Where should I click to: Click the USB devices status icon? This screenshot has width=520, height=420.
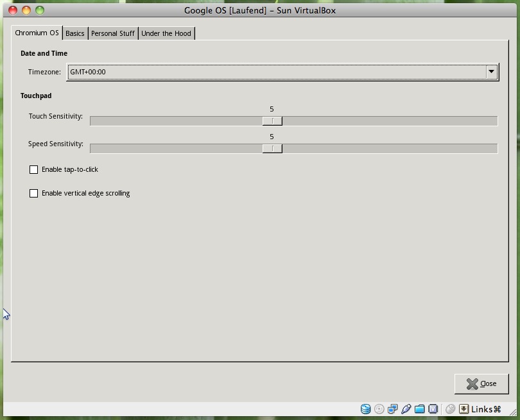[x=406, y=409]
